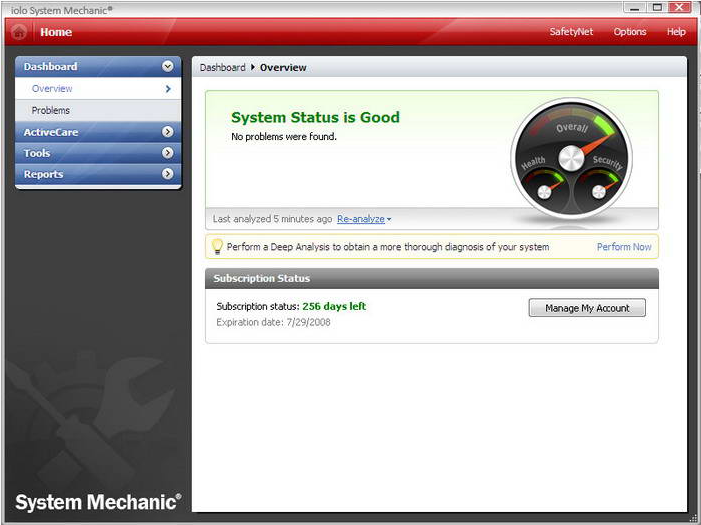Viewport: 701px width, 525px height.
Task: Select Overview in the Dashboard list
Action: (x=52, y=89)
